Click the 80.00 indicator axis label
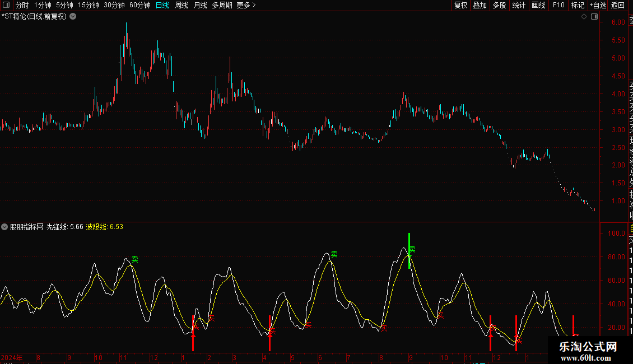Viewport: 633px width, 364px height. click(616, 256)
